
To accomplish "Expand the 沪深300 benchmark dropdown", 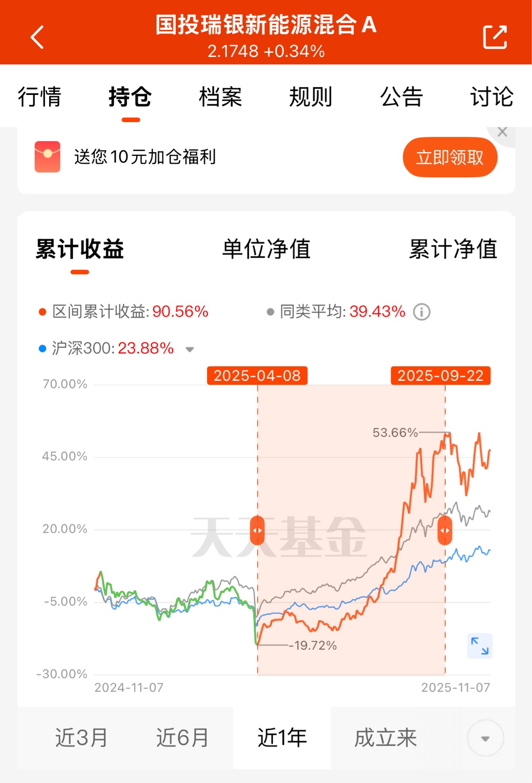I will click(190, 349).
